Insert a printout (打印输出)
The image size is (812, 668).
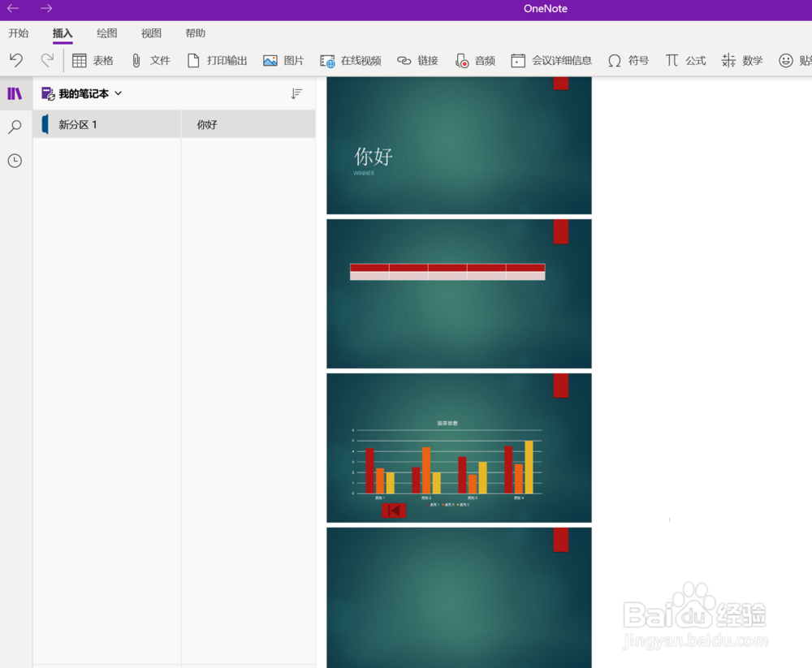[217, 61]
